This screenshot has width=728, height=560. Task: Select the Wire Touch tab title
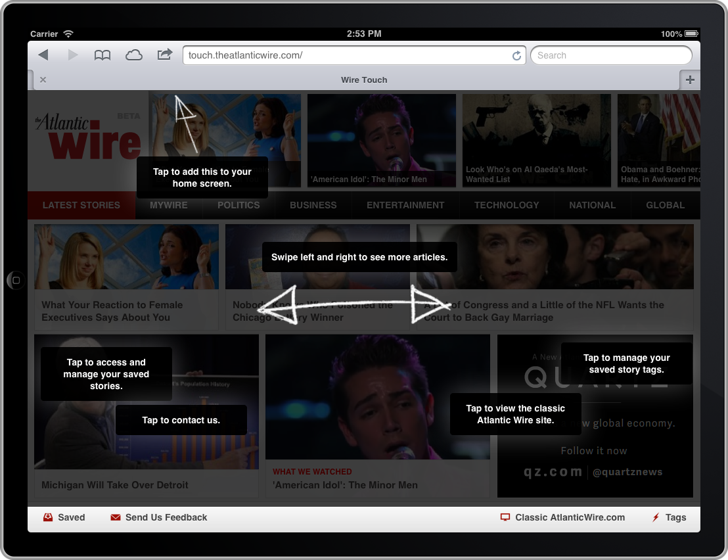click(x=364, y=80)
